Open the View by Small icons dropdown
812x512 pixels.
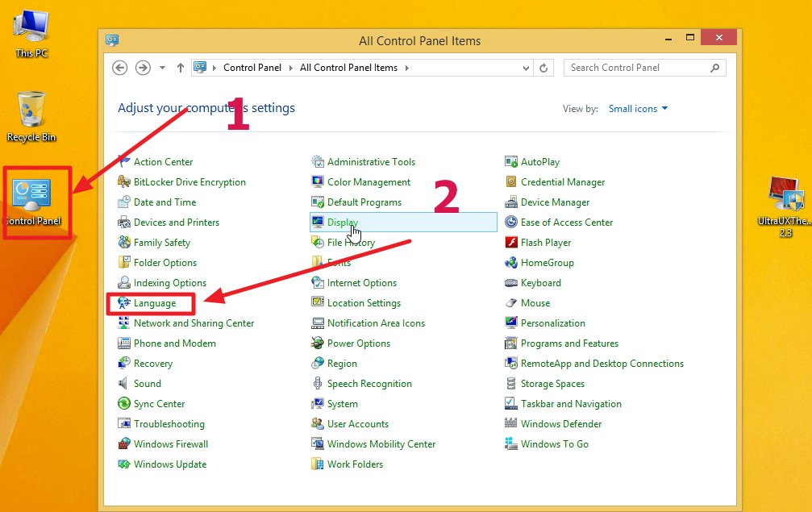(x=638, y=109)
